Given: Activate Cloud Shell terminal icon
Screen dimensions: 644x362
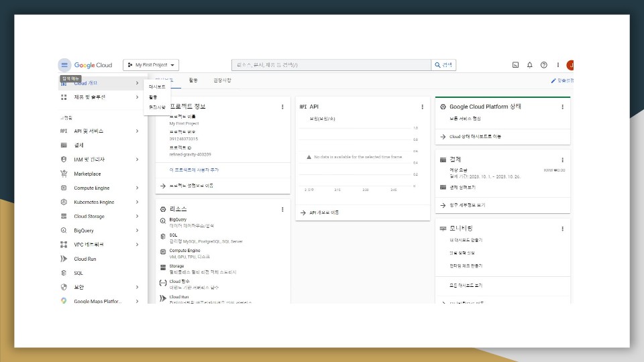Looking at the screenshot, I should (x=515, y=65).
